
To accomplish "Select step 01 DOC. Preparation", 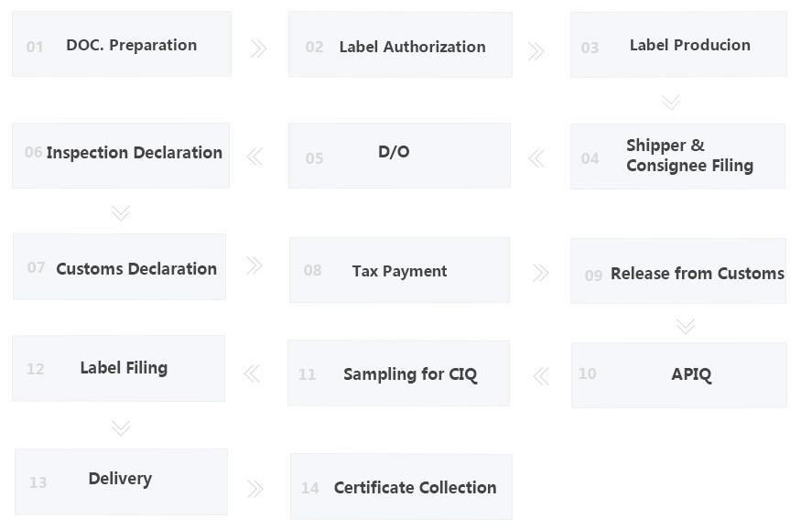I will point(121,45).
